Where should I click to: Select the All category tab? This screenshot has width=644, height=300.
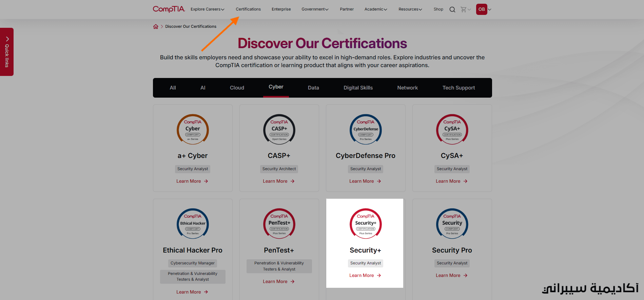pyautogui.click(x=173, y=88)
